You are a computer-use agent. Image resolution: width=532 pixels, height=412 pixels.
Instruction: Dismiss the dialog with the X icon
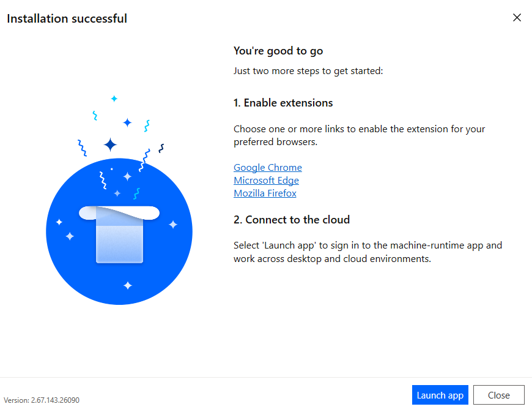517,18
